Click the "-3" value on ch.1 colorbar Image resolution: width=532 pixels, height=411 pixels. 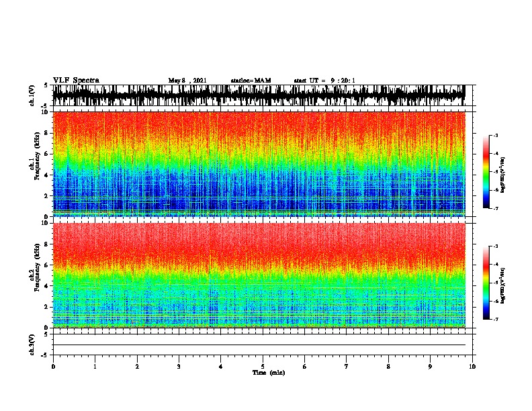[496, 135]
